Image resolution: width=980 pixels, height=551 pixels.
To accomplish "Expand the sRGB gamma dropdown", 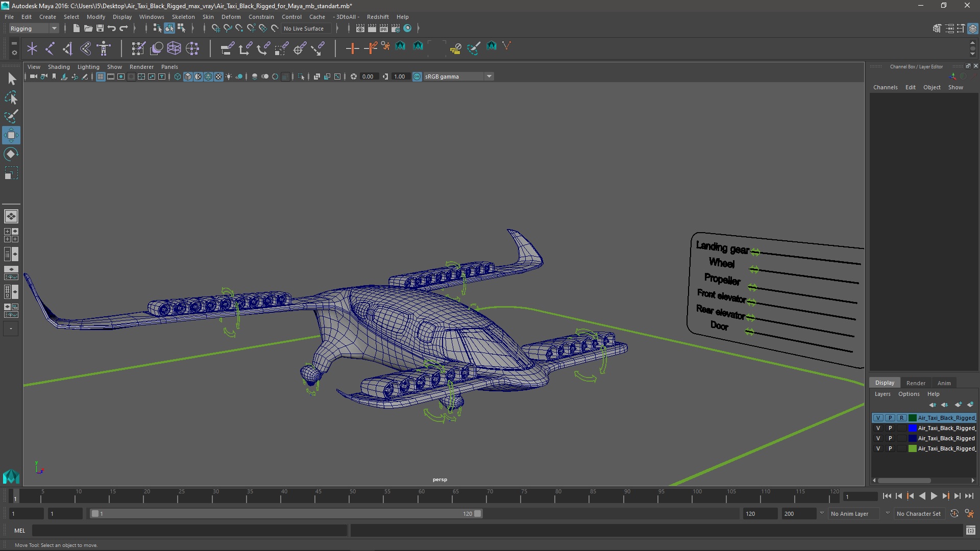I will [x=489, y=77].
